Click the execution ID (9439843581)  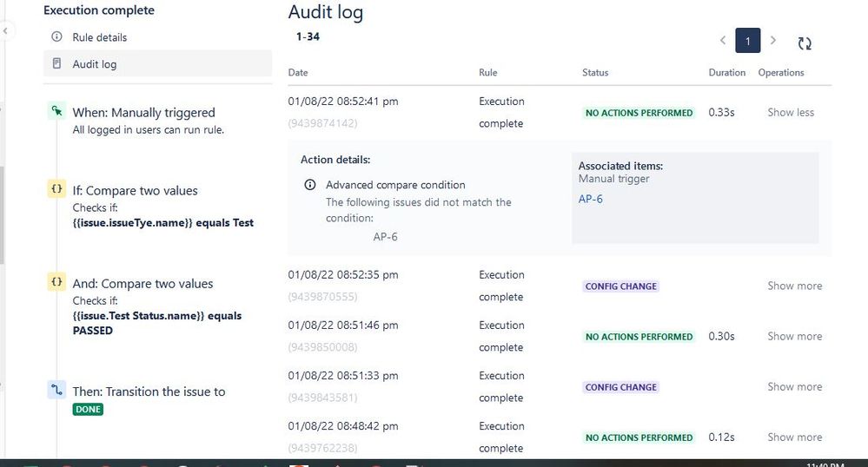pos(322,398)
